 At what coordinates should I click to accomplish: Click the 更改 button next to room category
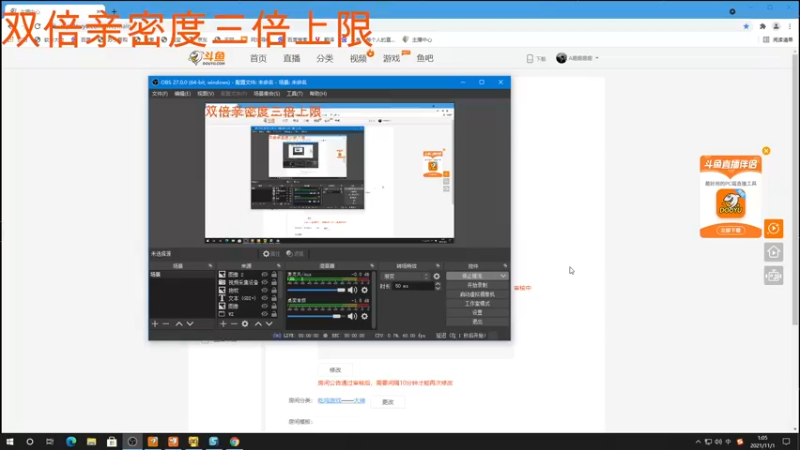(388, 402)
